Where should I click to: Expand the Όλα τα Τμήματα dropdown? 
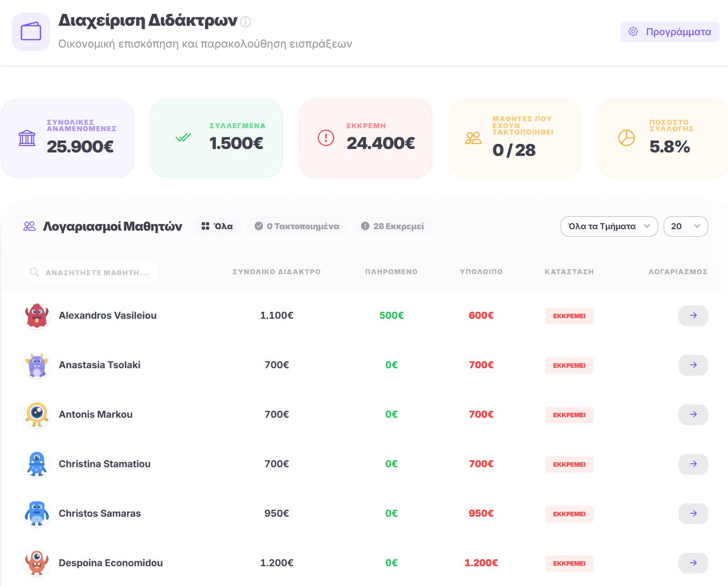click(x=609, y=226)
